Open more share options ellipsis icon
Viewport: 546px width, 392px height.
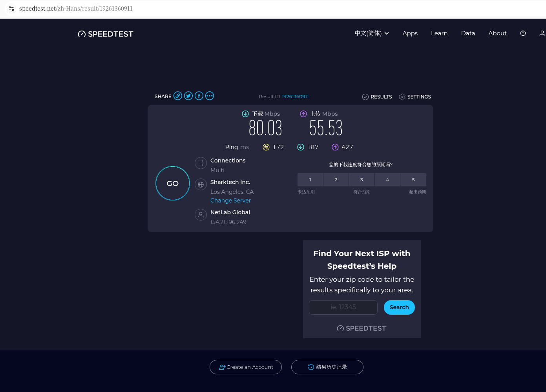click(x=210, y=96)
